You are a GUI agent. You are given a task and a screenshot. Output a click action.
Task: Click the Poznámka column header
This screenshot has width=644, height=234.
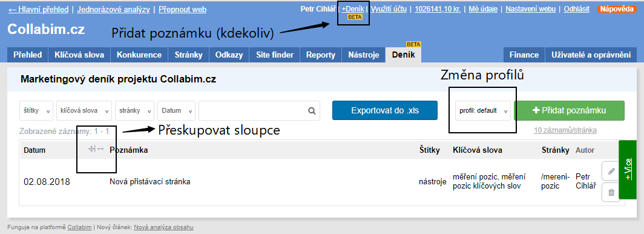(x=128, y=150)
